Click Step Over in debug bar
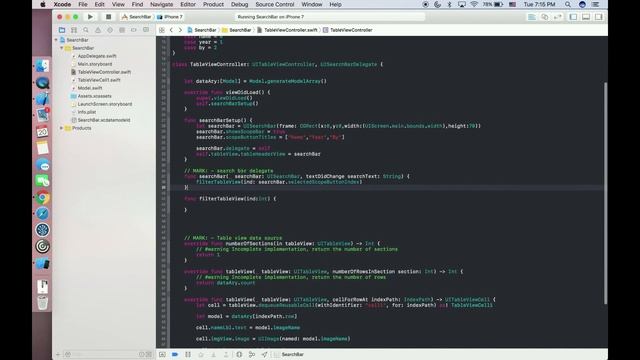Screen dimensions: 640x360 tap(200, 354)
